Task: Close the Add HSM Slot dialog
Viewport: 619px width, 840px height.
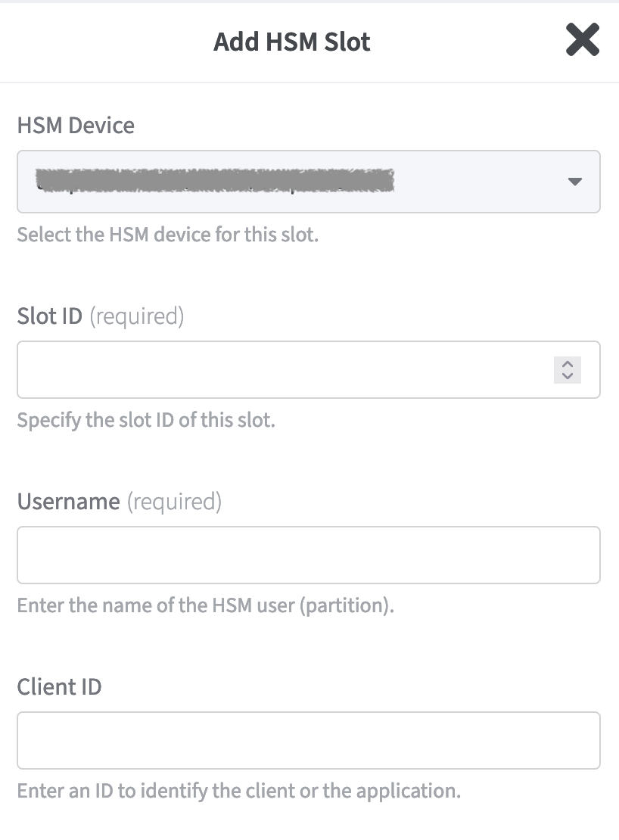Action: point(582,40)
